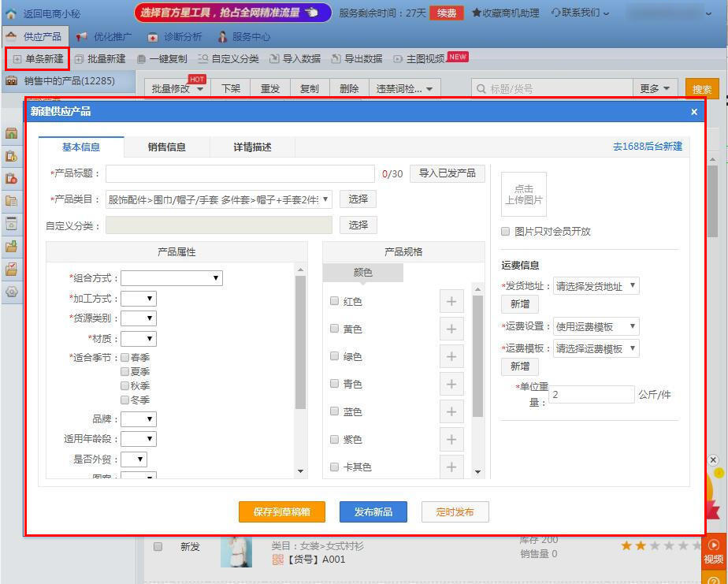Click the 主图视频 toolbar icon
Viewport: 728px width, 584px height.
tap(398, 59)
